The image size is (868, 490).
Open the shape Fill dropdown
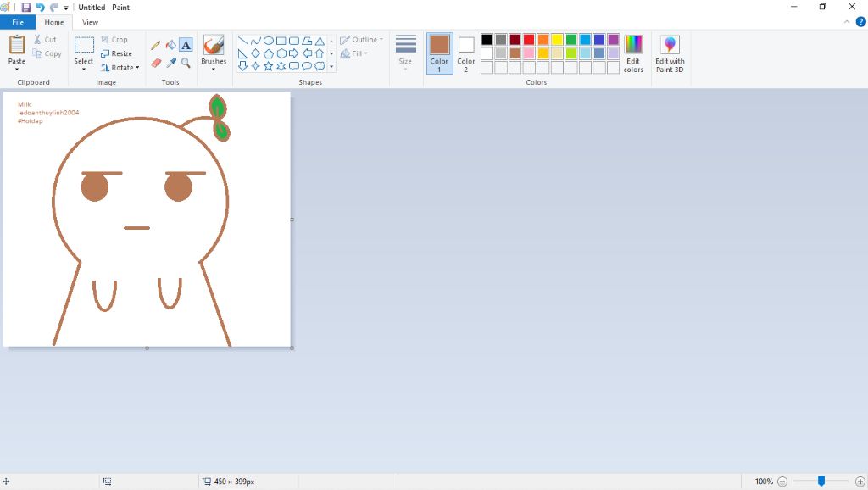click(354, 53)
